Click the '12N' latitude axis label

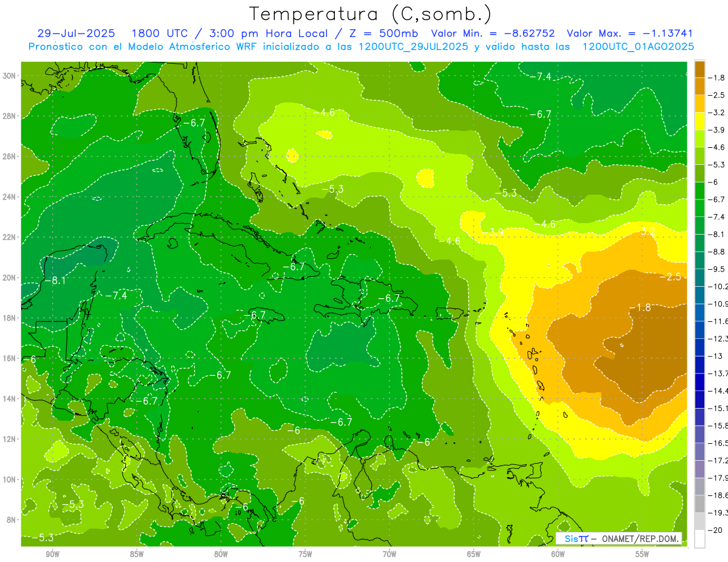(x=10, y=439)
